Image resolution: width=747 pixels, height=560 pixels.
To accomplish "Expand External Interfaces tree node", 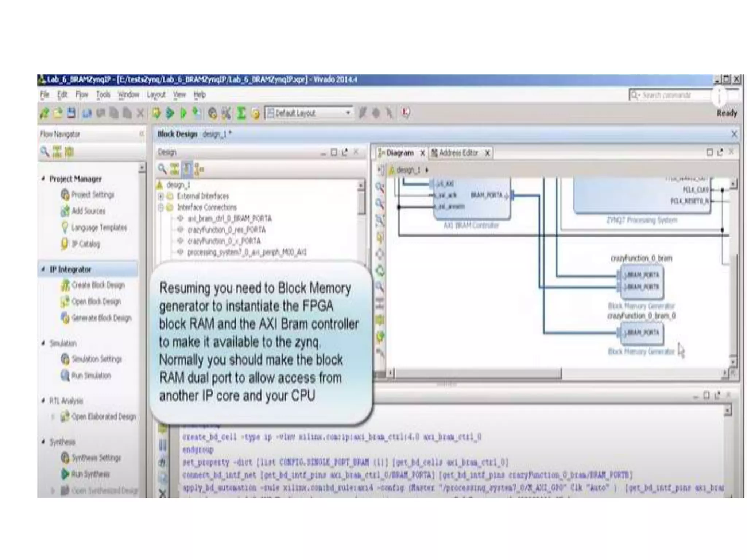I will click(161, 196).
